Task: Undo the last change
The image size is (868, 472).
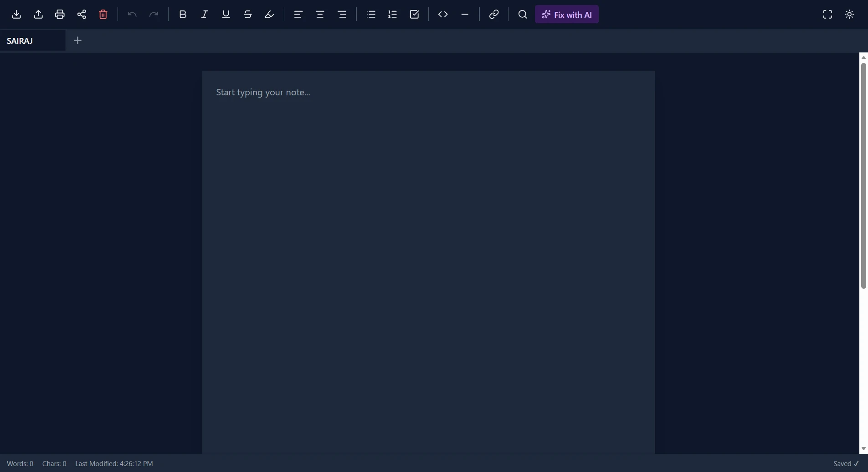Action: pos(132,14)
